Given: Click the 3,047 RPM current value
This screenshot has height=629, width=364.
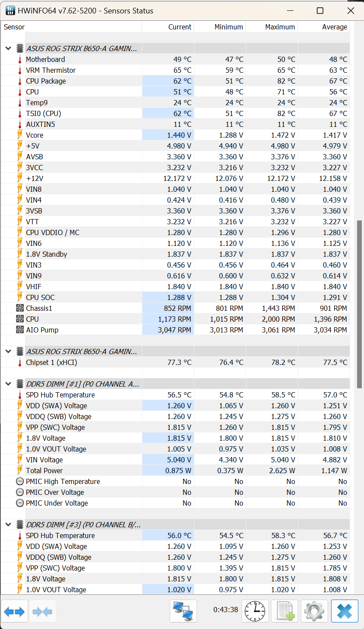Looking at the screenshot, I should point(174,330).
